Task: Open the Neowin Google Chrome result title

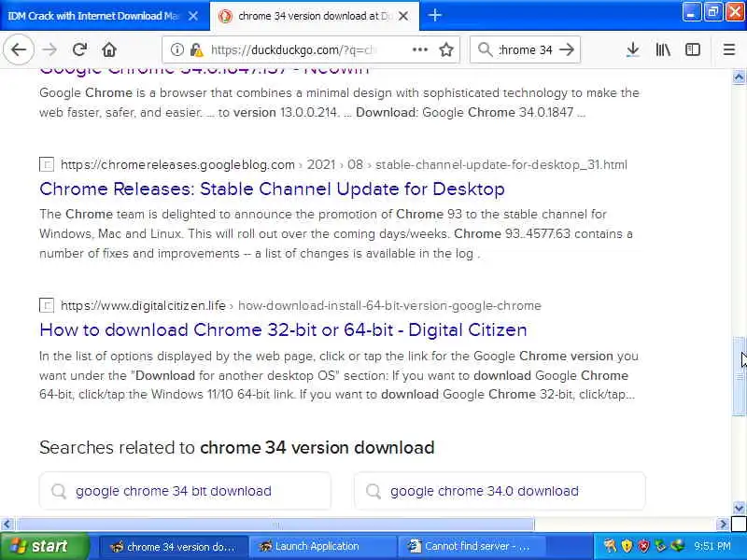Action: [204, 70]
